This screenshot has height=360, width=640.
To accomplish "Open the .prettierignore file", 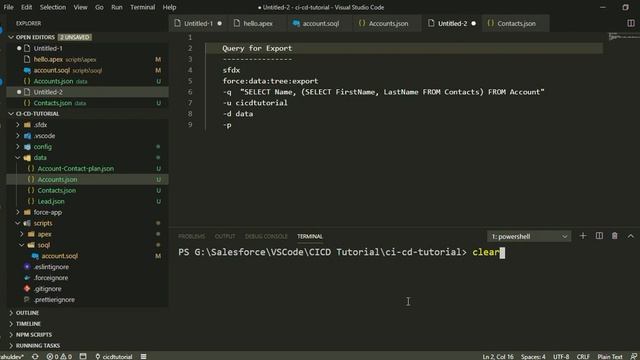I will [54, 300].
